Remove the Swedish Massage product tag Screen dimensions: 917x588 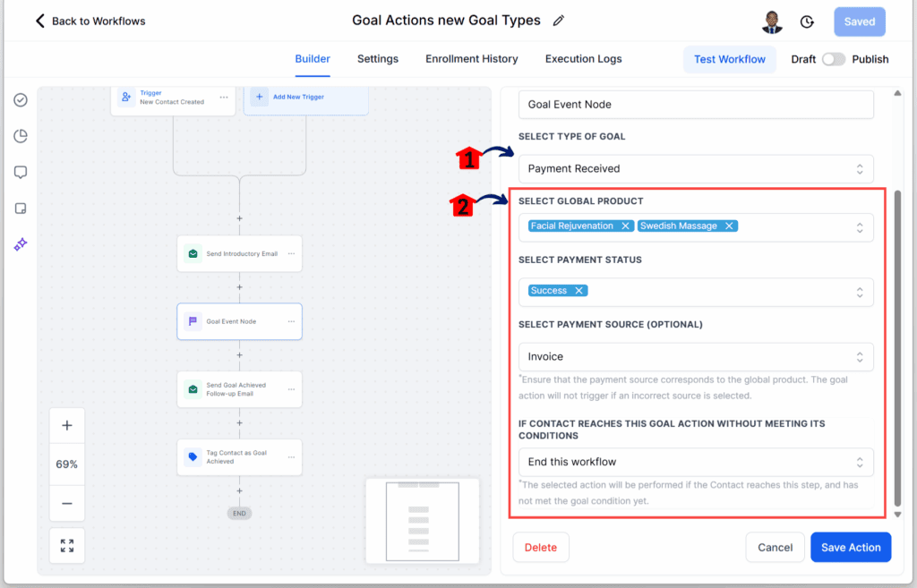tap(730, 226)
